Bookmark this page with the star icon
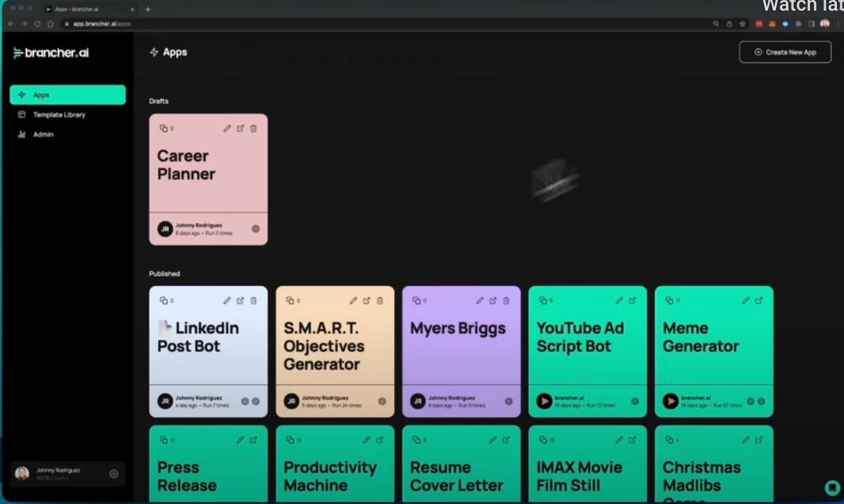 (x=742, y=23)
